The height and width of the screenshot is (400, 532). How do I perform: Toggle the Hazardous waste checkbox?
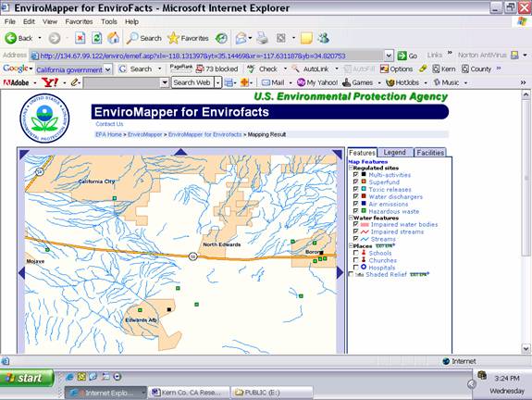coord(356,211)
